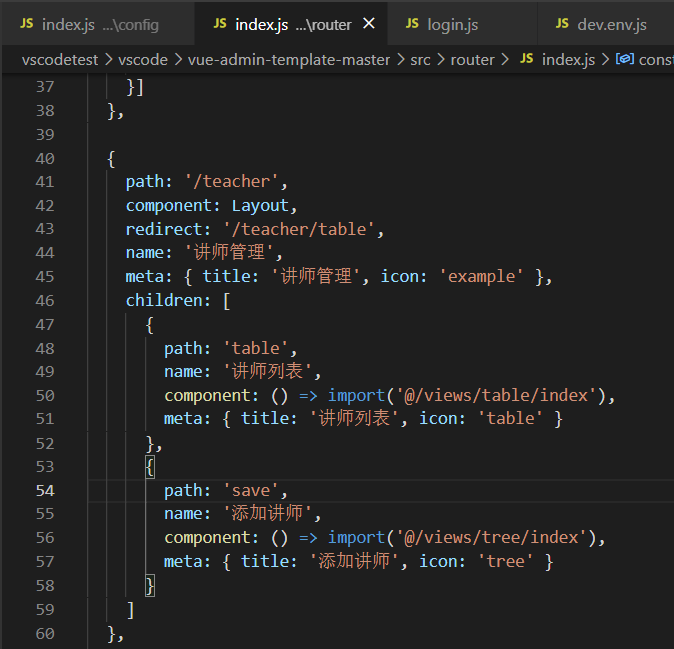Image resolution: width=674 pixels, height=649 pixels.
Task: Open vue-admin-template-master breadcrumb
Action: point(289,60)
